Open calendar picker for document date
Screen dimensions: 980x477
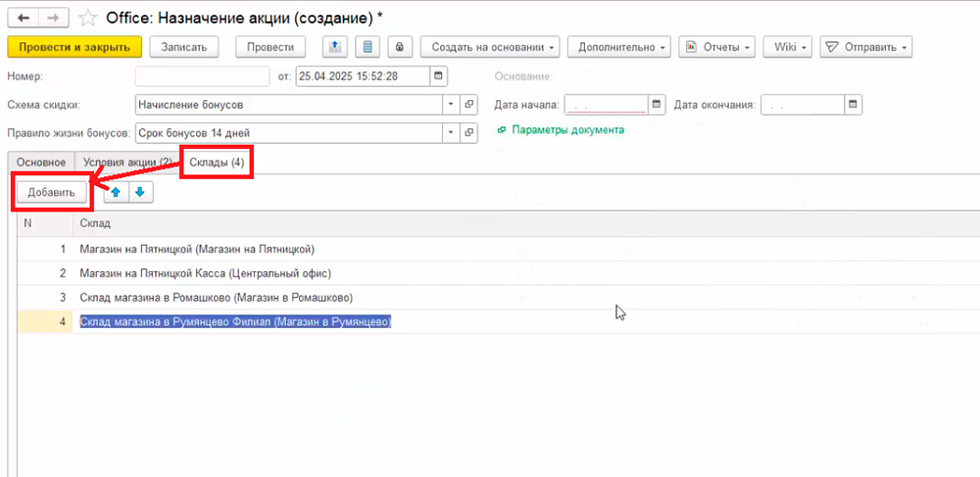pyautogui.click(x=438, y=76)
